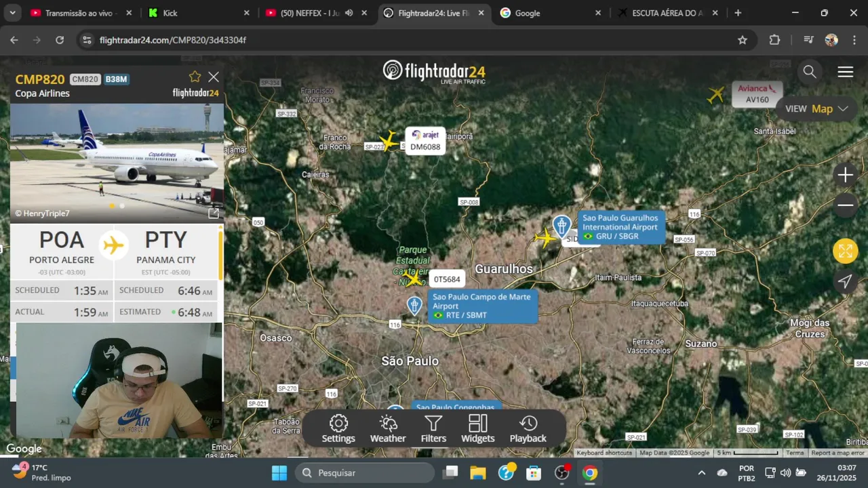Reload the Flightradar24 page

coord(60,40)
